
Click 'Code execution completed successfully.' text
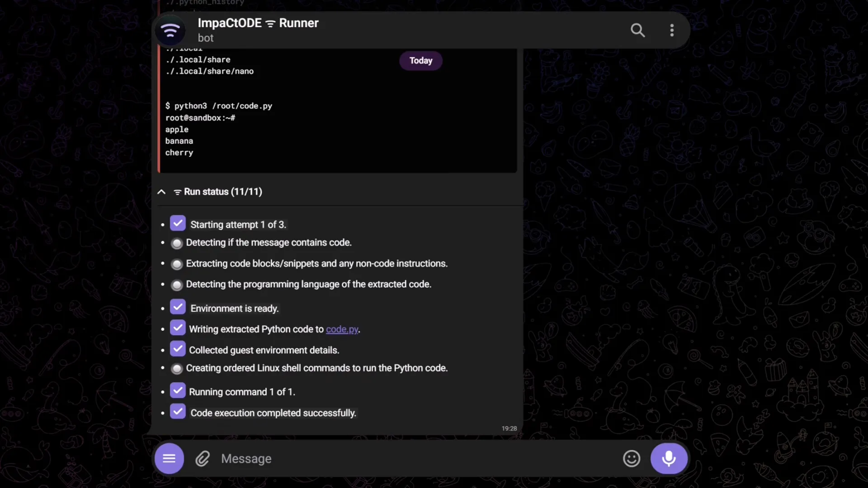[x=273, y=413]
